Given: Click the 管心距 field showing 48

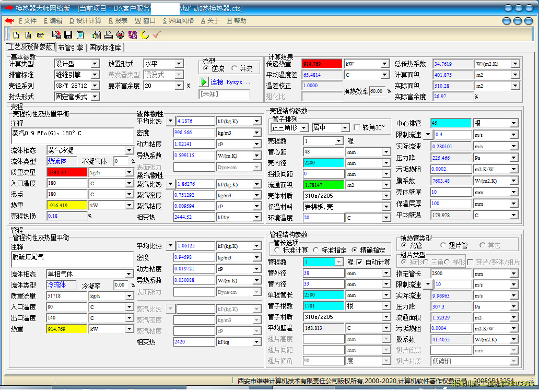Looking at the screenshot, I should (x=323, y=152).
